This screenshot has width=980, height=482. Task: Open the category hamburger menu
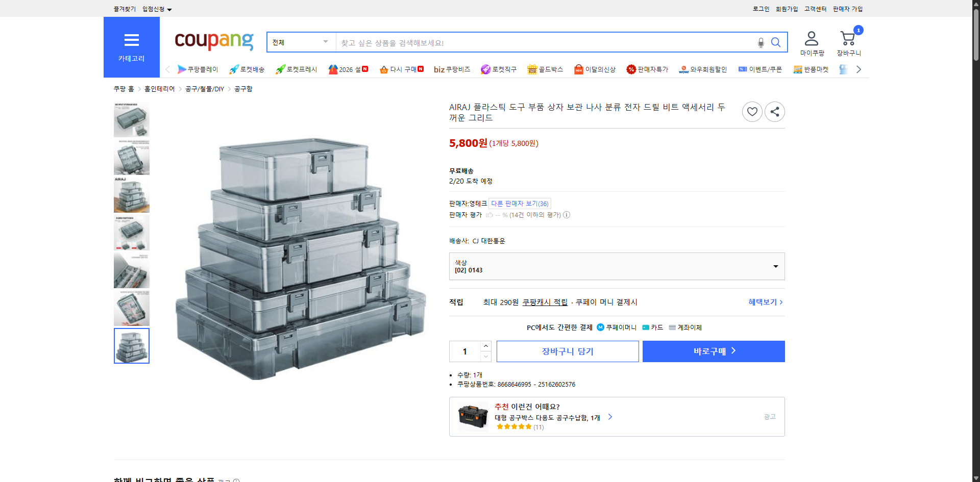131,40
